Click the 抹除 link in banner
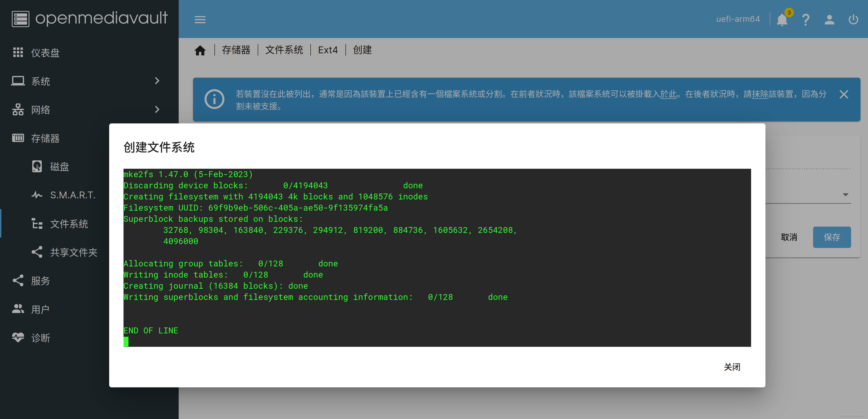Viewport: 868px width, 419px height. [760, 94]
